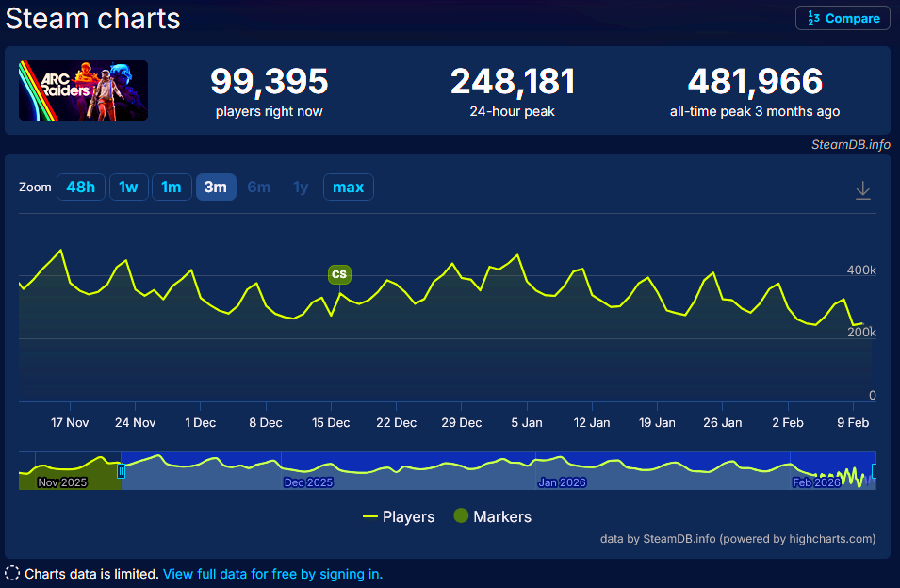
Task: Click the 'Dec 2025' navigator label
Action: pos(308,482)
